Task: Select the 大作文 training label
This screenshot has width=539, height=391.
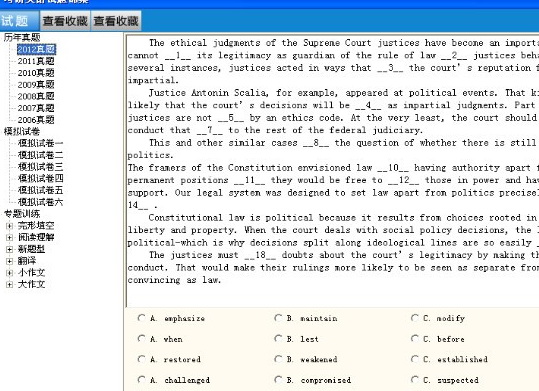Action: pos(31,284)
